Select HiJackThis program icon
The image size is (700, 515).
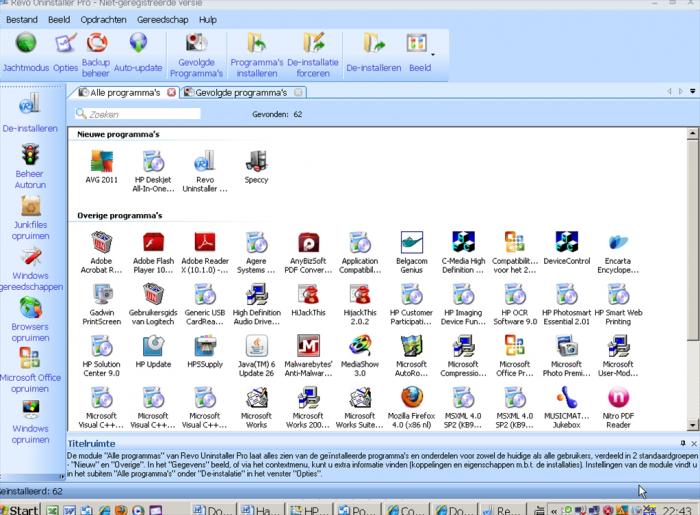coord(308,300)
